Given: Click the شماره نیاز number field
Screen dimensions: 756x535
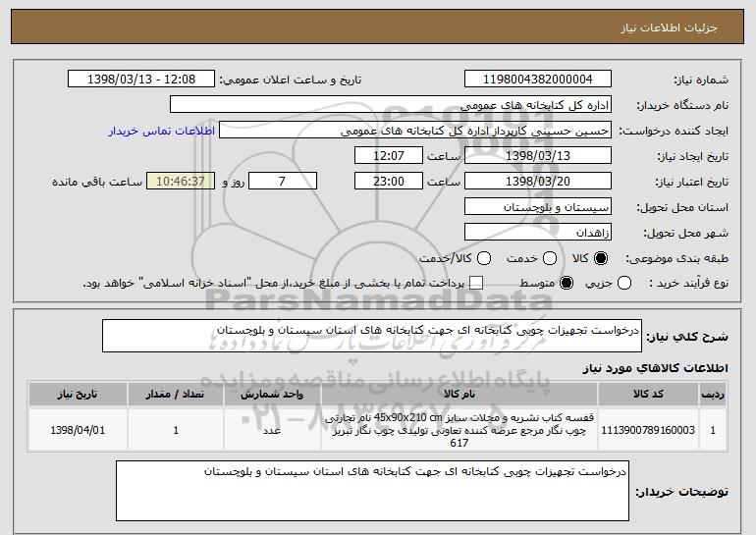Looking at the screenshot, I should [x=537, y=80].
